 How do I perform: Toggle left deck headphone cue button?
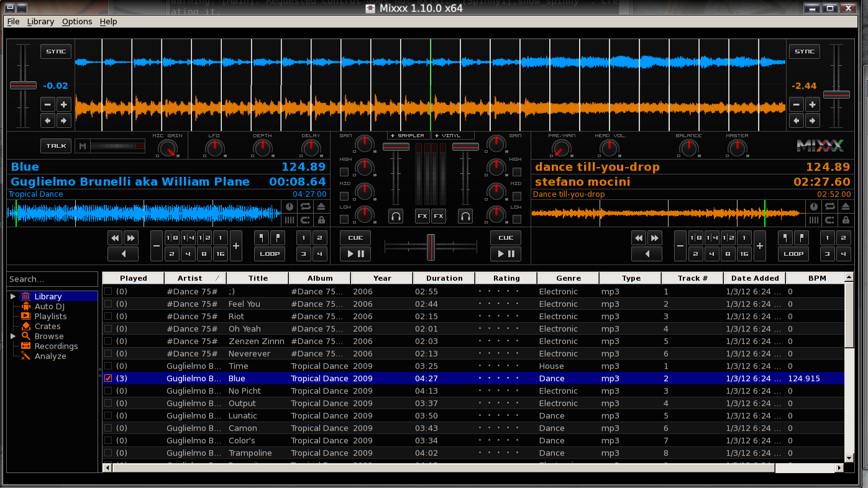pyautogui.click(x=396, y=216)
